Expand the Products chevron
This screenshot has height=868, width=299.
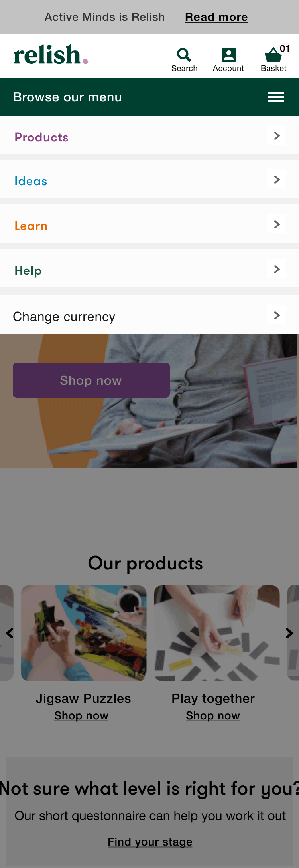pyautogui.click(x=277, y=136)
